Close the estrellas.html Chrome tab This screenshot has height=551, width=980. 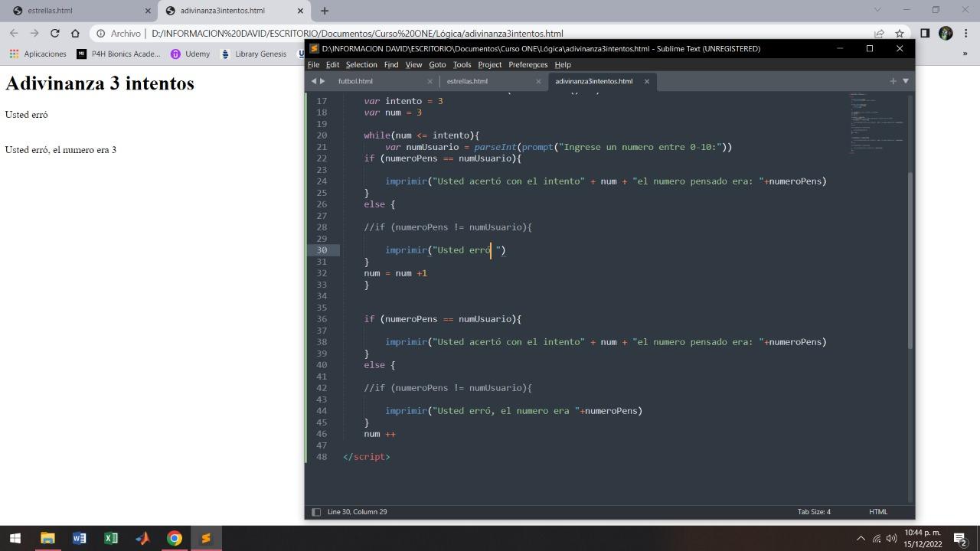pos(146,11)
